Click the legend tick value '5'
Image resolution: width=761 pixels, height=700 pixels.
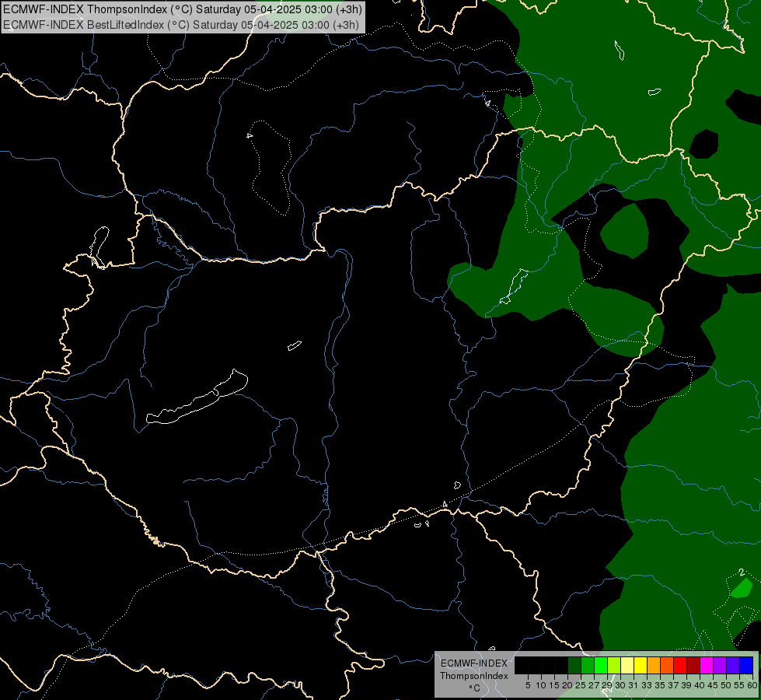pyautogui.click(x=528, y=685)
